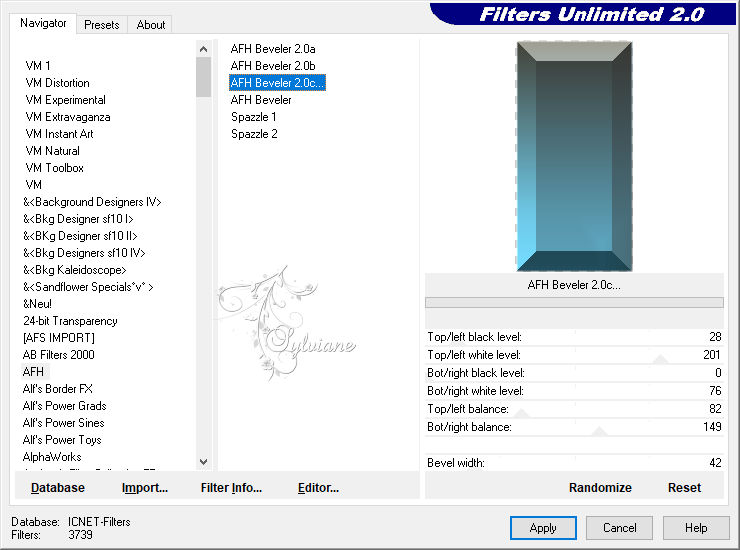The width and height of the screenshot is (740, 550).
Task: Choose Spazzle 2 filter
Action: coord(254,134)
